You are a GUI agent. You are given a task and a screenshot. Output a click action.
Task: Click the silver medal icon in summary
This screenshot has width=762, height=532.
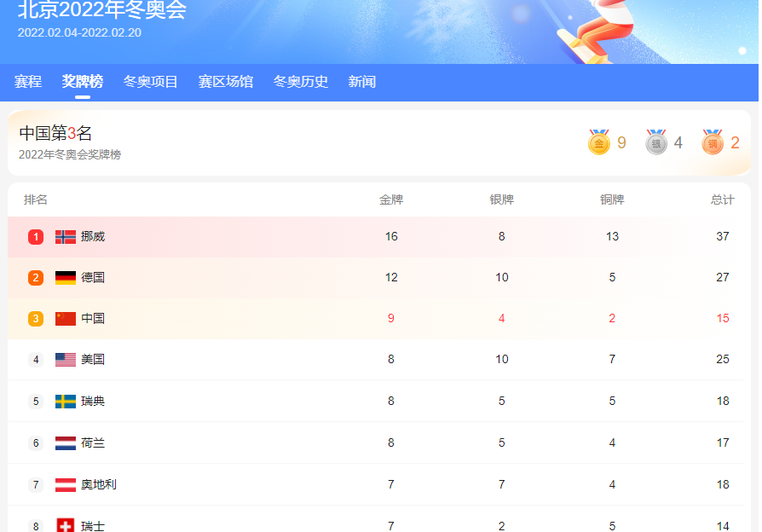tap(656, 142)
